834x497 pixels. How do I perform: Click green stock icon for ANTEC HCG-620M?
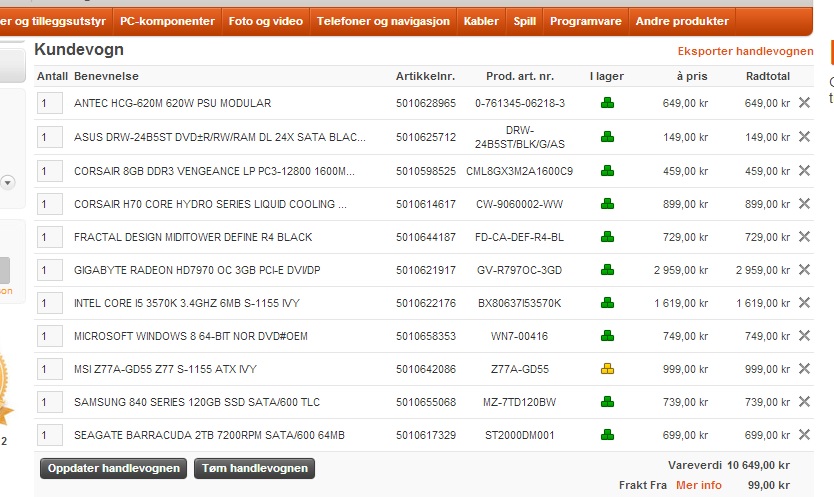(x=607, y=103)
